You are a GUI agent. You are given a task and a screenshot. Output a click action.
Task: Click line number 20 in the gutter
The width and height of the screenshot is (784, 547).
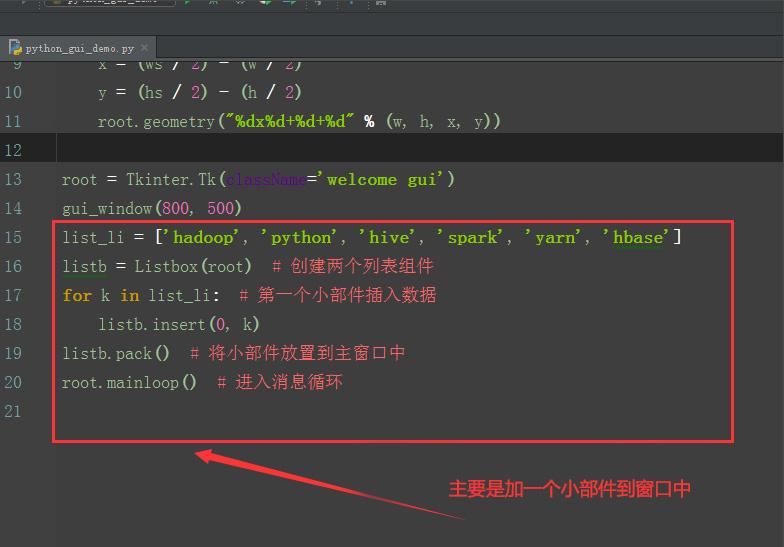pyautogui.click(x=13, y=382)
